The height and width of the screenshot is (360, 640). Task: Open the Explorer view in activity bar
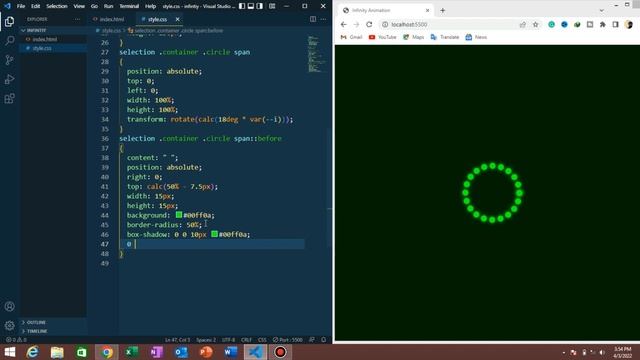9,21
